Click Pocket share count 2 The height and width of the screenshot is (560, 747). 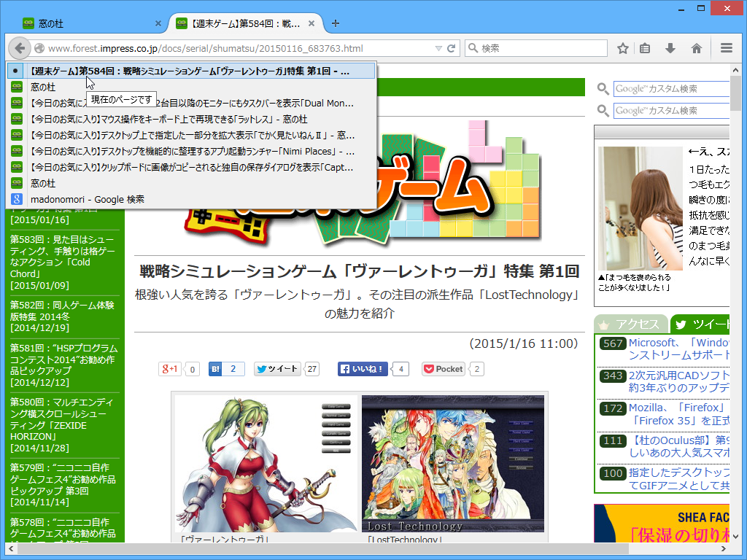point(476,369)
